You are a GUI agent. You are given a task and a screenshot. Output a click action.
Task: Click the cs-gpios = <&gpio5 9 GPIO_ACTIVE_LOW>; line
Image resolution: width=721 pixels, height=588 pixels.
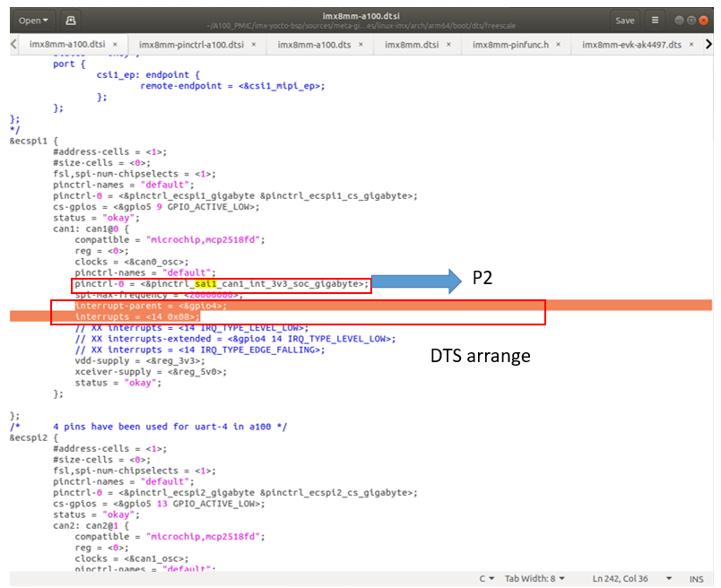pos(156,207)
